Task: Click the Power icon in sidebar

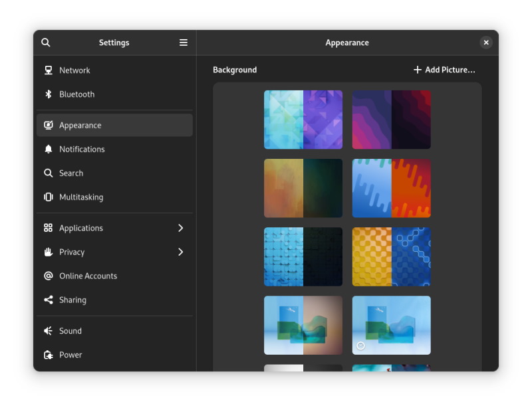Action: click(49, 355)
